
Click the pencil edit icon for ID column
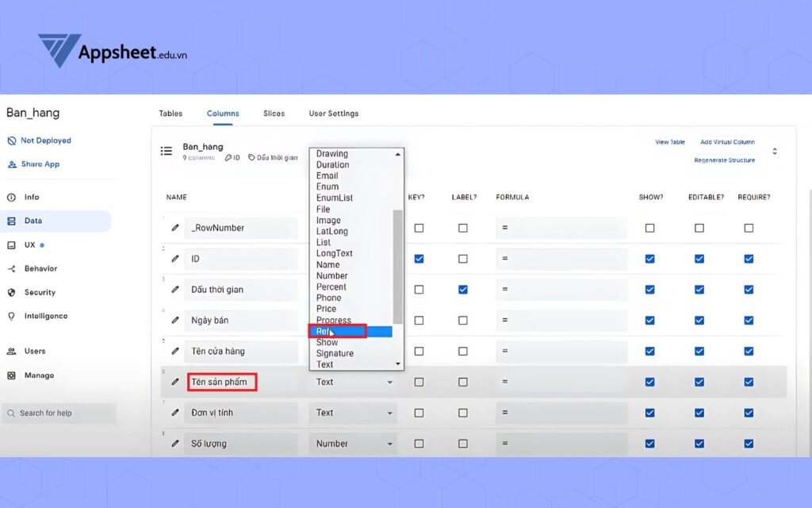pos(175,259)
